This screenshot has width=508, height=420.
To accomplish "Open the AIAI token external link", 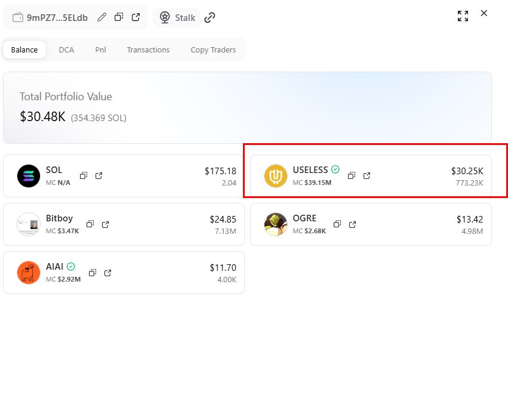I will [x=108, y=273].
